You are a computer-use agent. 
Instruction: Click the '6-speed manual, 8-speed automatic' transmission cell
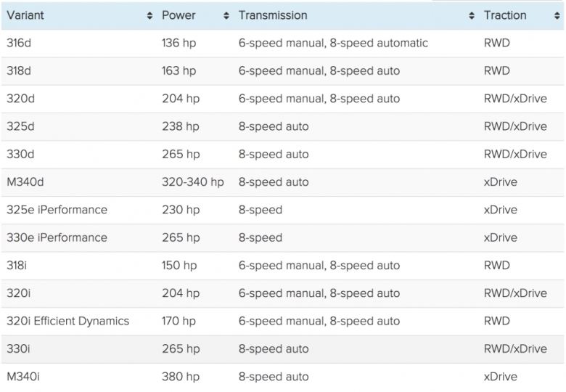(333, 43)
